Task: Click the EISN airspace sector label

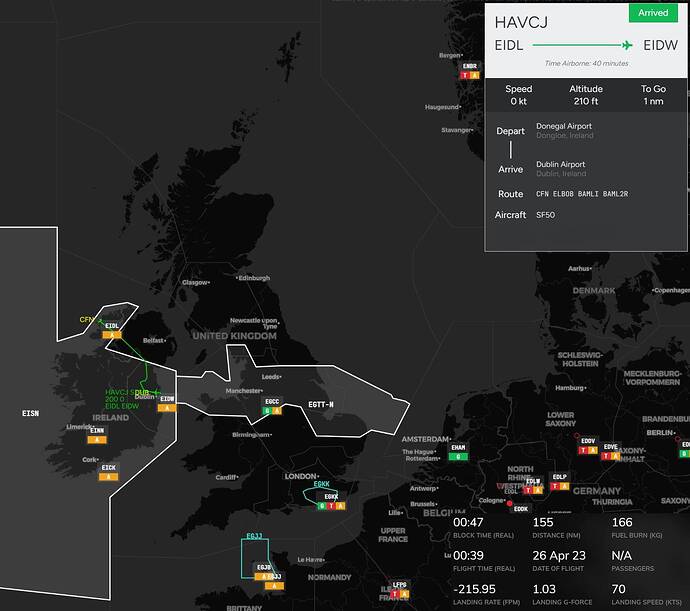Action: click(30, 413)
